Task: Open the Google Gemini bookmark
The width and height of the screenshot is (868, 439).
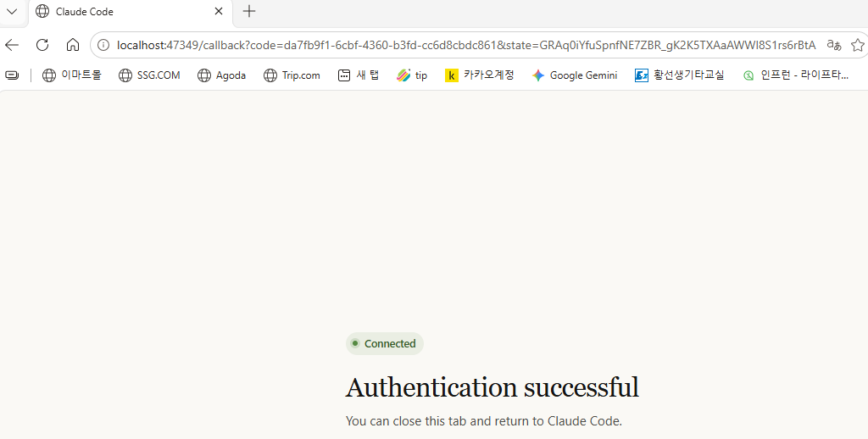Action: pyautogui.click(x=575, y=75)
